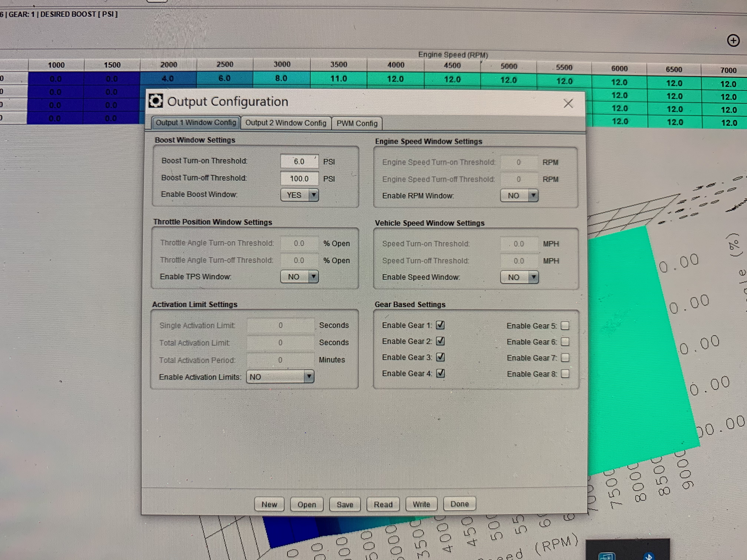Switch to Output 2 Window Config tab

(x=286, y=123)
